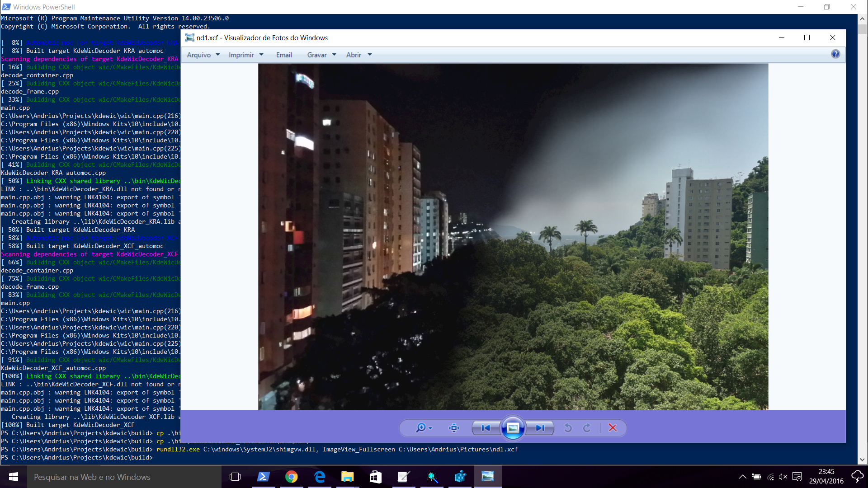Screen dimensions: 868x488
Task: Open Action Center notifications icon
Action: tap(797, 477)
